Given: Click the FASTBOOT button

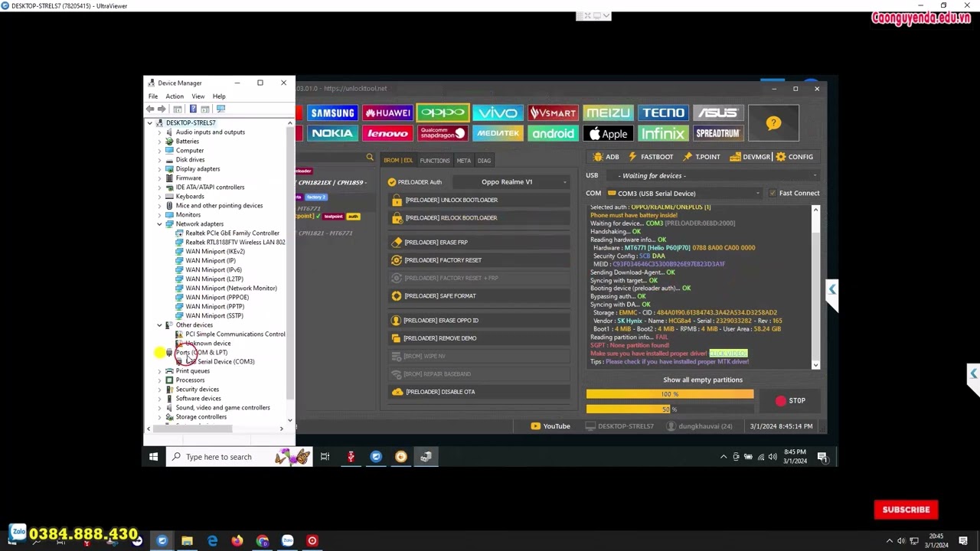Looking at the screenshot, I should [x=651, y=157].
